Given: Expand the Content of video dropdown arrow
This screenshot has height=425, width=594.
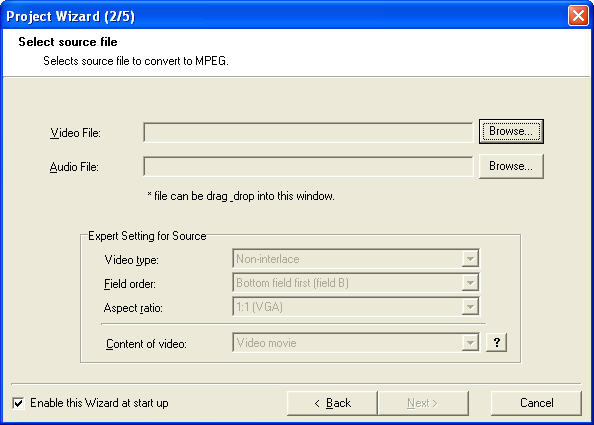Looking at the screenshot, I should click(470, 343).
